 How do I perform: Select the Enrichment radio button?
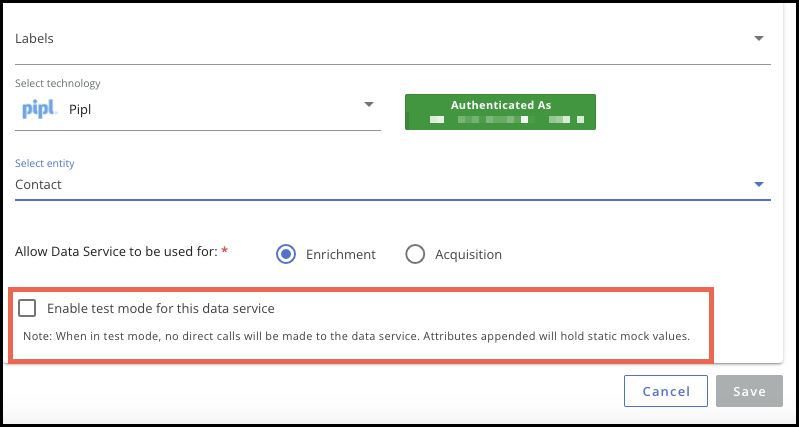coord(286,254)
